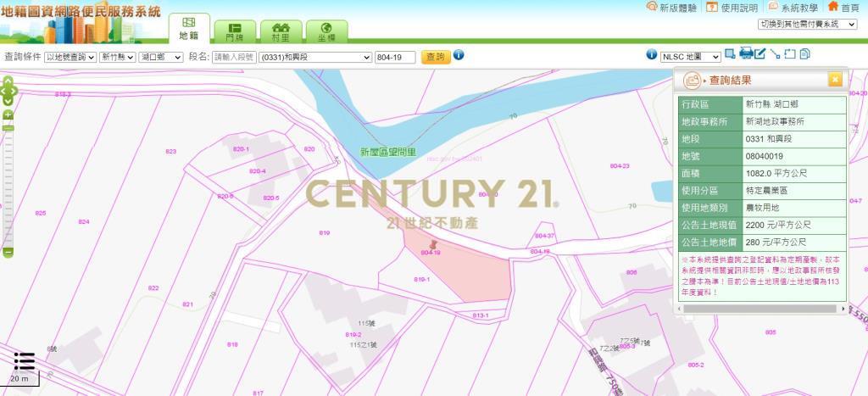Click the info icon beside the 查詢 button
This screenshot has height=396, width=868.
(x=459, y=55)
